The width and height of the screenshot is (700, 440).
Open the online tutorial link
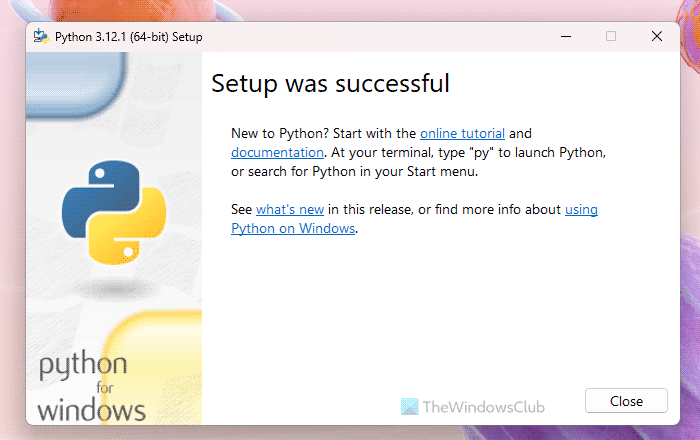[462, 133]
